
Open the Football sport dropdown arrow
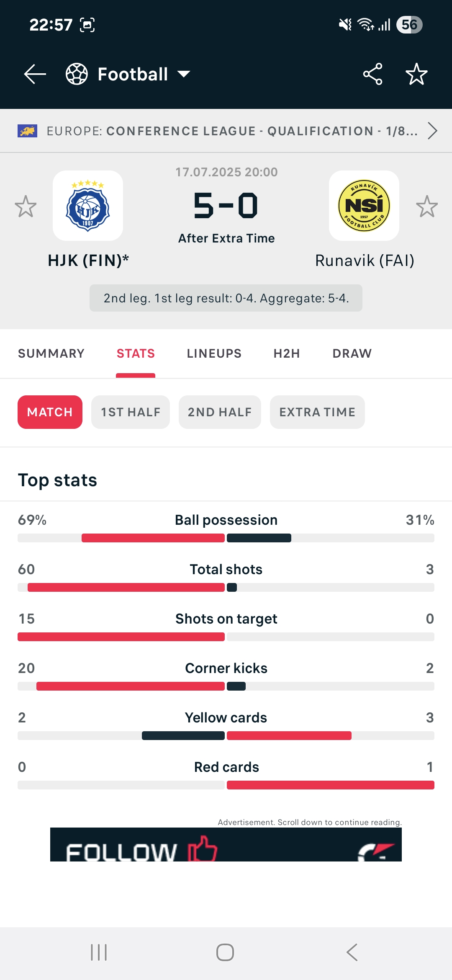pyautogui.click(x=183, y=74)
